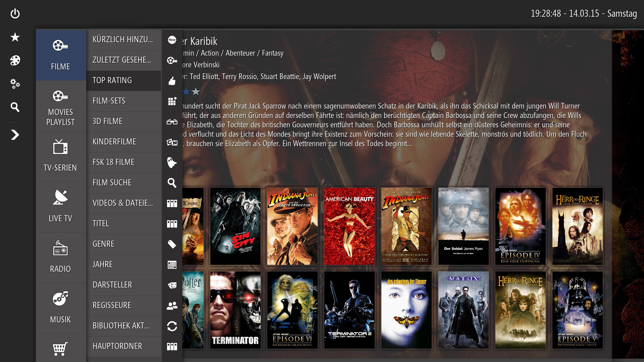The image size is (644, 362).
Task: Select Sin City movie poster
Action: (235, 226)
